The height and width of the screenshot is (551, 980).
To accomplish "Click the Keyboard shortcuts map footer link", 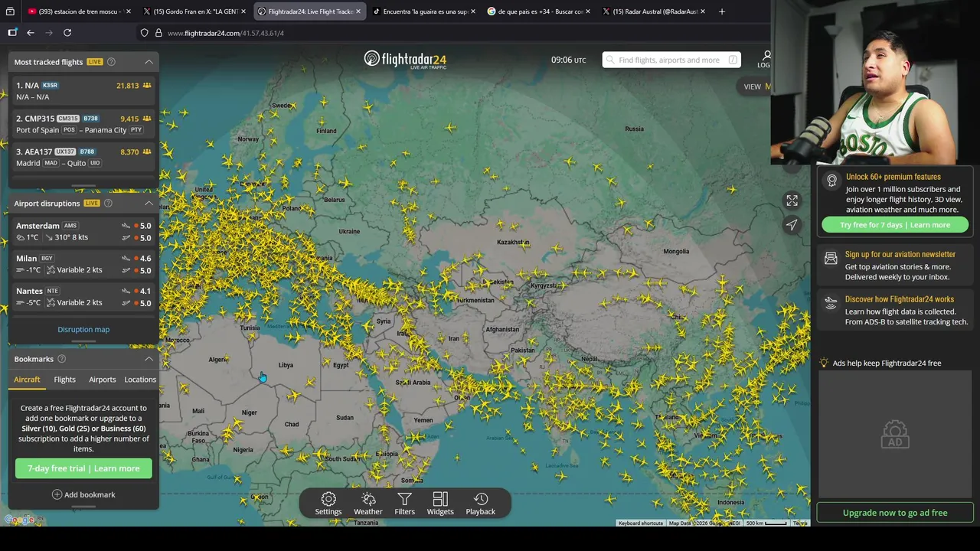I will (641, 523).
